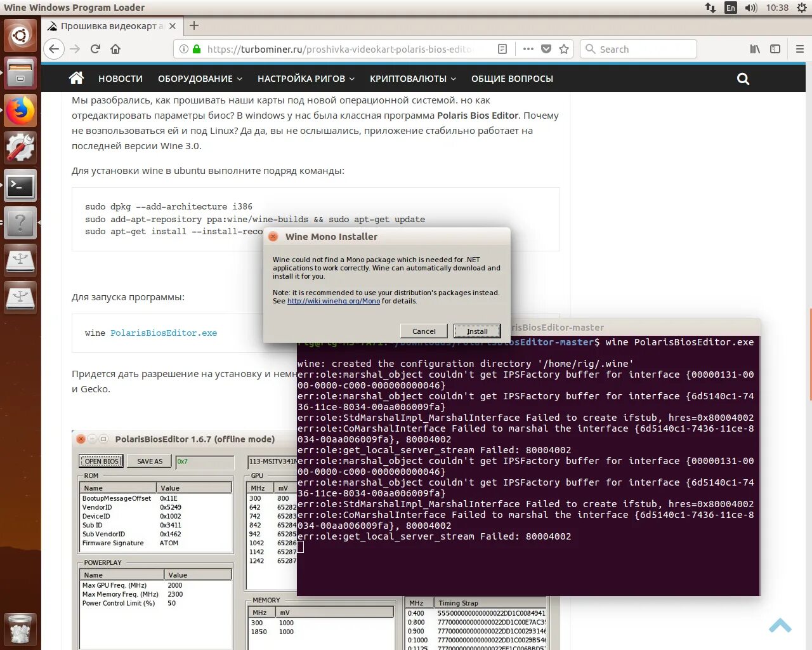Open System Settings wrench icon
The image size is (812, 650).
[20, 148]
